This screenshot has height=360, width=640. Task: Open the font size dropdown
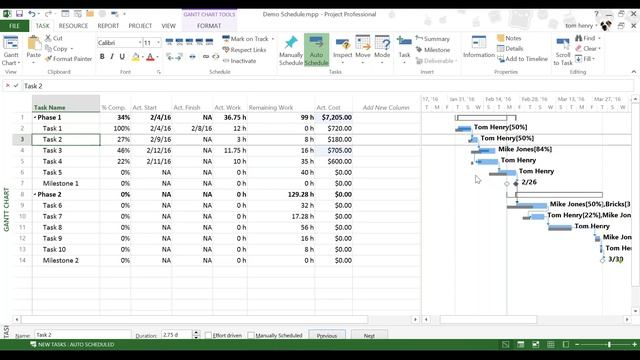click(x=158, y=42)
